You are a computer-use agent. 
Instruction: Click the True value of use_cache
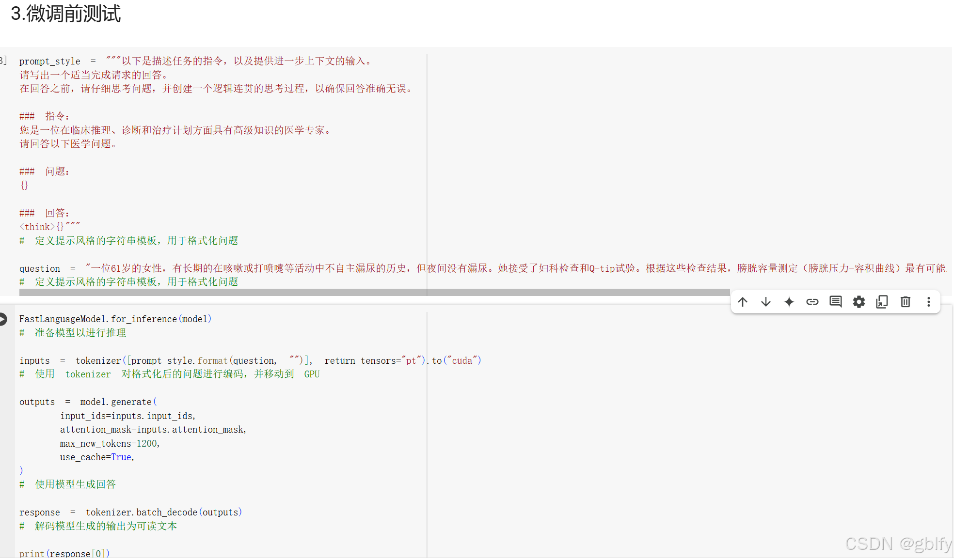pos(121,457)
